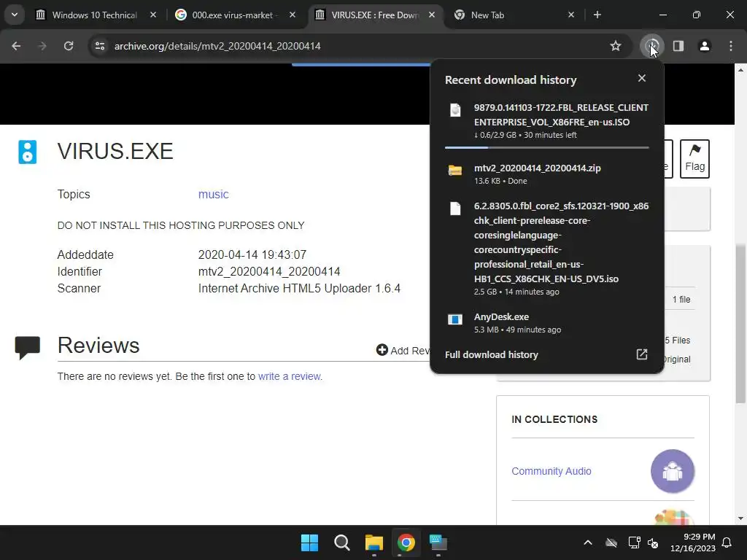Open the Windows Start menu

pyautogui.click(x=309, y=542)
